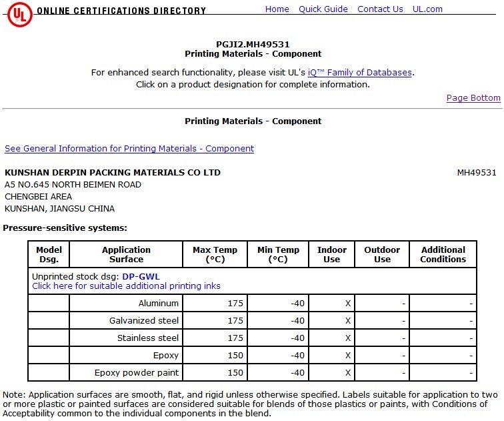Select the Note paragraph about application surfaces
This screenshot has width=504, height=421.
pyautogui.click(x=250, y=404)
